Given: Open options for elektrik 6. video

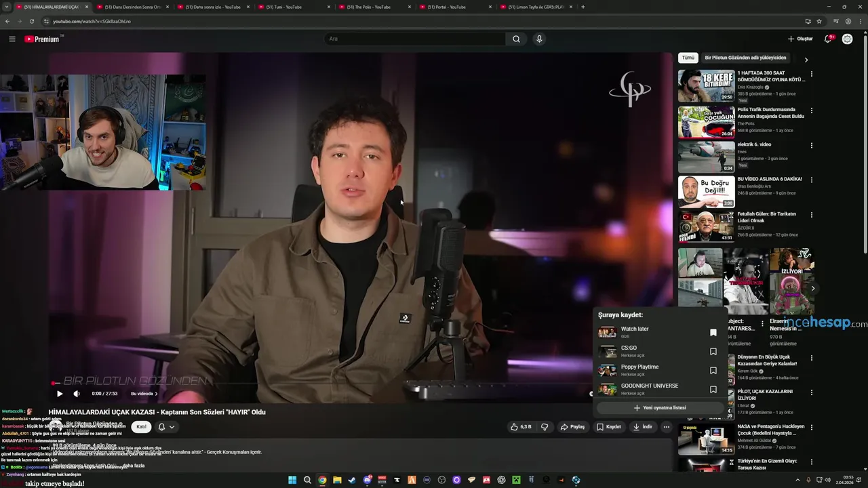Looking at the screenshot, I should (811, 145).
